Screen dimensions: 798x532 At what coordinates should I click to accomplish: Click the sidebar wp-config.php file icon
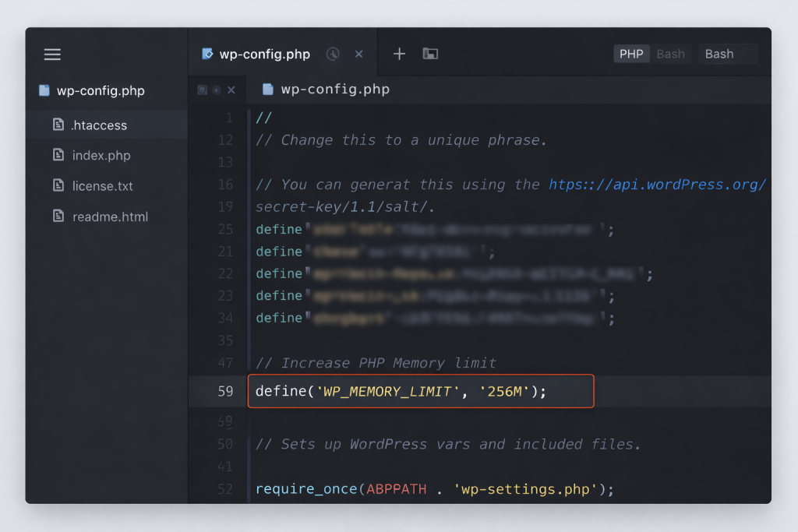(x=44, y=90)
